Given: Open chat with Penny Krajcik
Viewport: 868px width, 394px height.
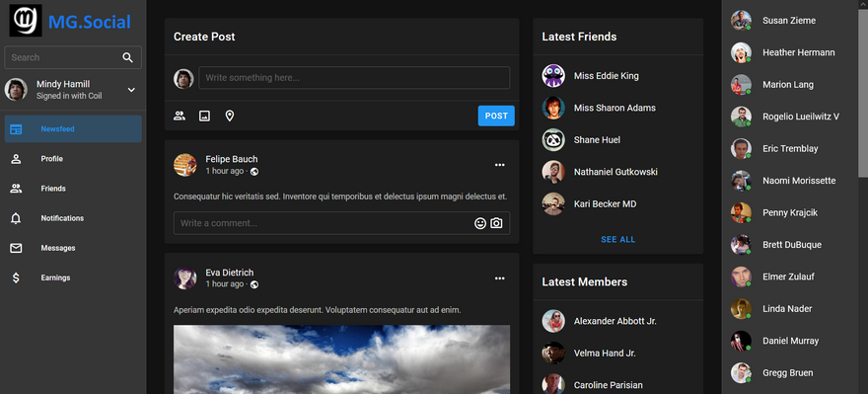Looking at the screenshot, I should (x=790, y=213).
